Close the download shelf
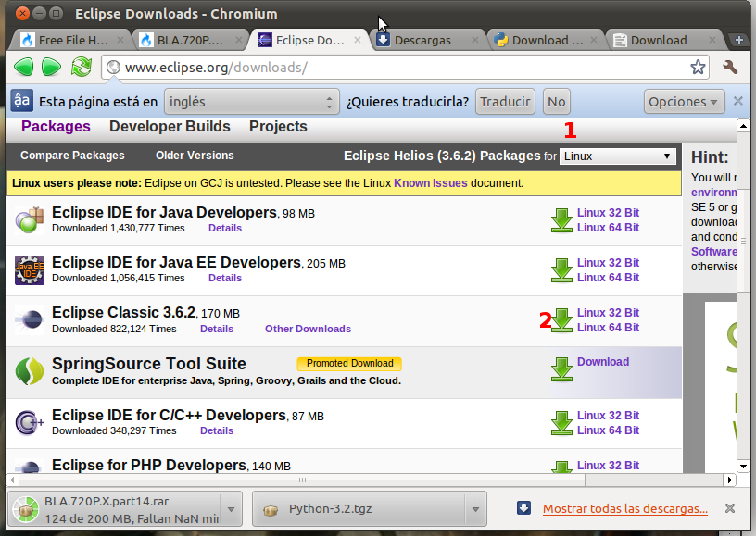 tap(730, 508)
